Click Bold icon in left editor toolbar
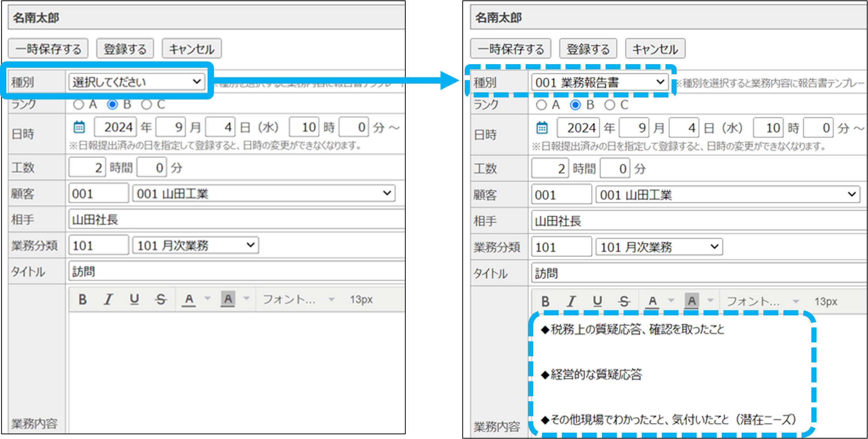 [x=82, y=300]
